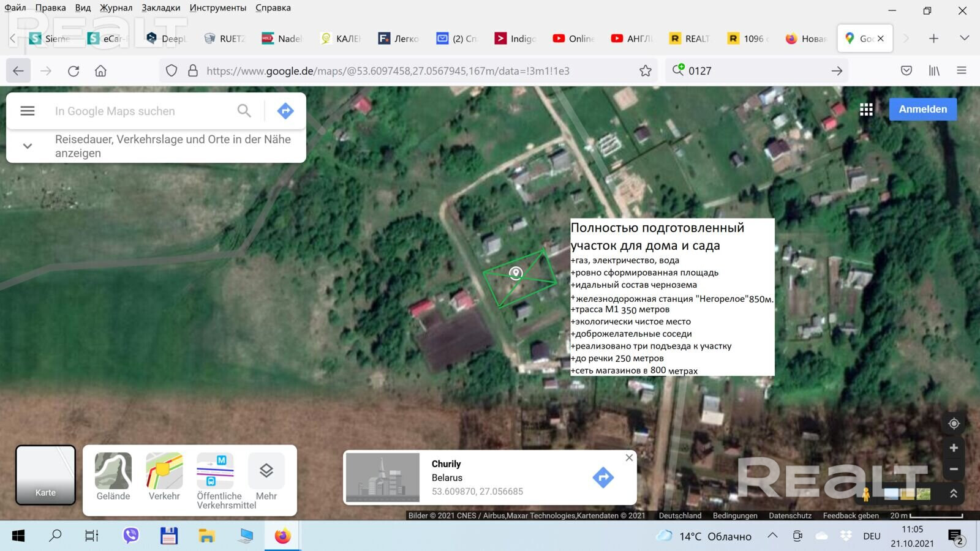
Task: Center map on my location
Action: point(954,424)
